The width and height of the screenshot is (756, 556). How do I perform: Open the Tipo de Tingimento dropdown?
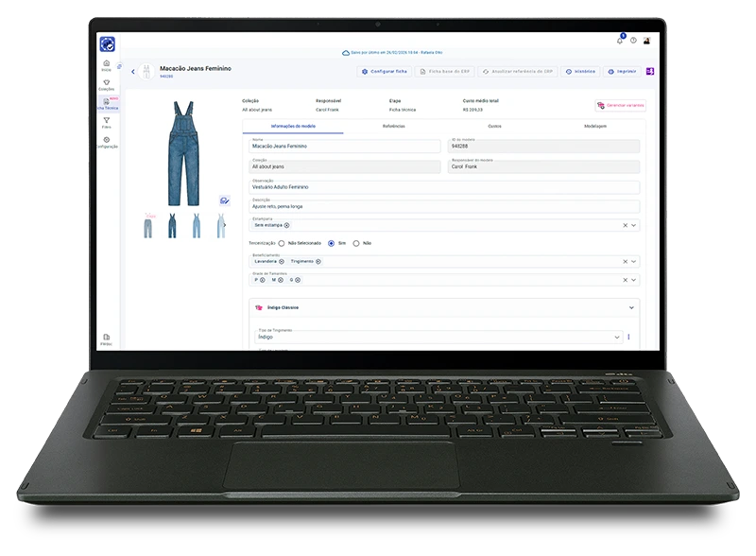(x=438, y=337)
